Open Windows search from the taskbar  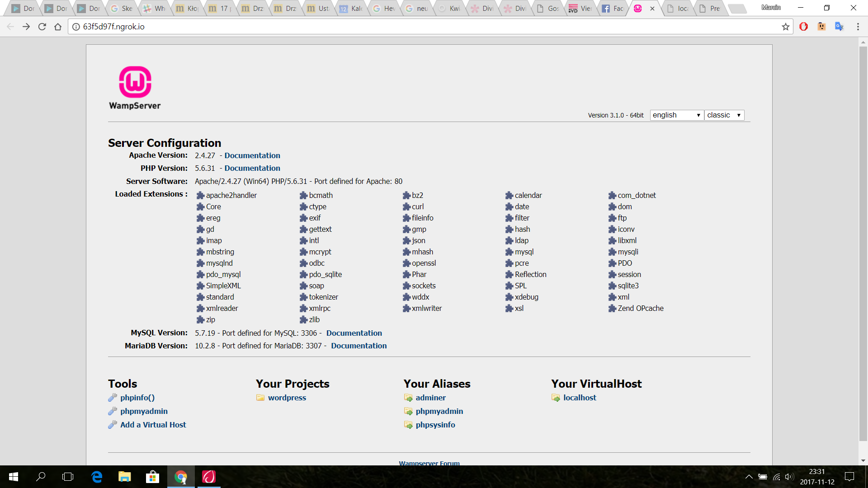point(41,477)
